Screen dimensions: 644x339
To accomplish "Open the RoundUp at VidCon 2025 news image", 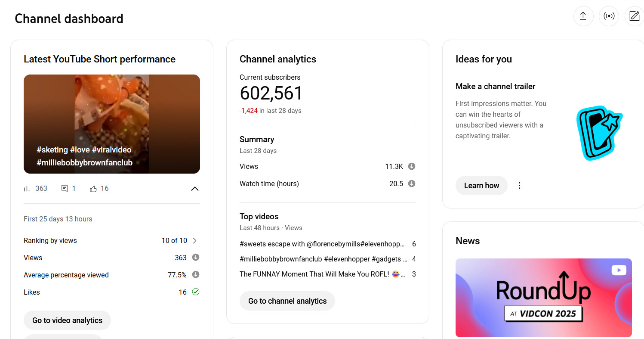I will [544, 298].
